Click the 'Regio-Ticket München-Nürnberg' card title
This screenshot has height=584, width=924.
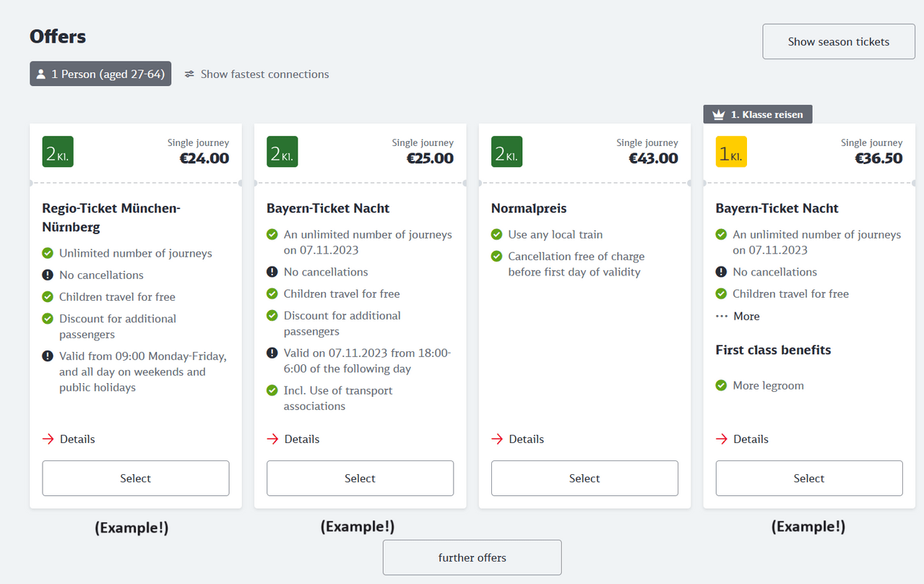pos(111,218)
